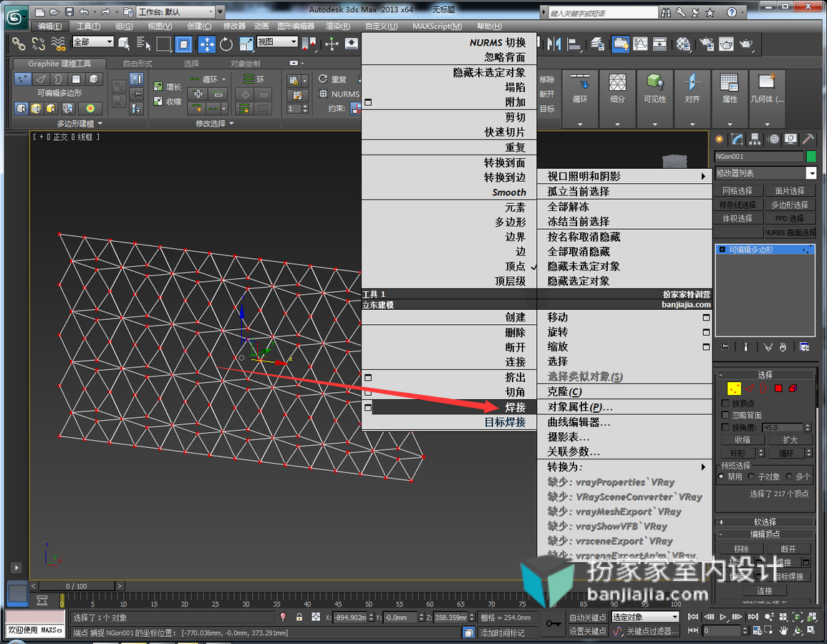Click the Pin Stack icon
The image size is (827, 644).
(725, 347)
